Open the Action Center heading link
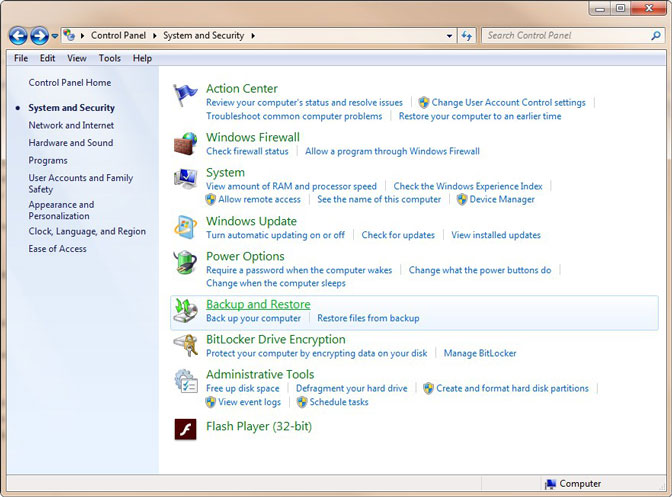This screenshot has height=497, width=672. [242, 88]
